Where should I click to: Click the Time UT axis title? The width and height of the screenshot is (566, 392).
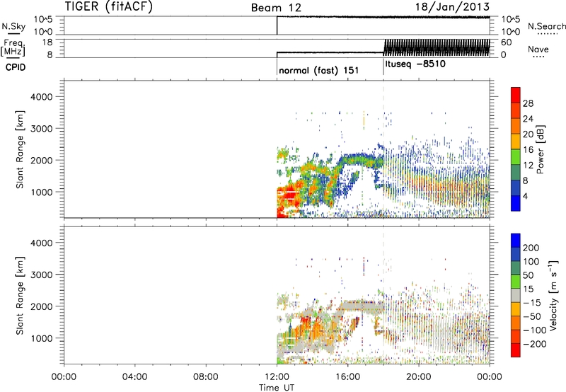277,387
